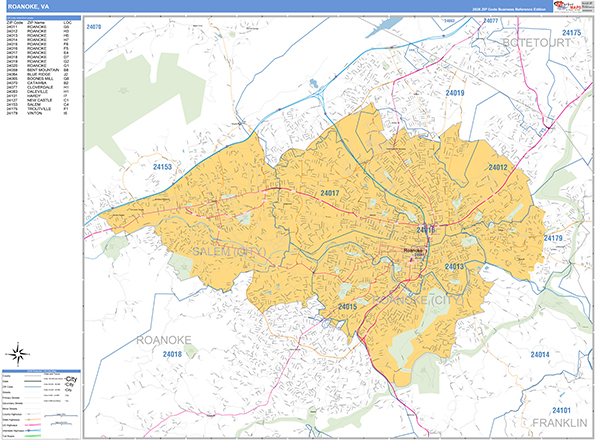Select the SALEM row in ZIP index

(38, 104)
